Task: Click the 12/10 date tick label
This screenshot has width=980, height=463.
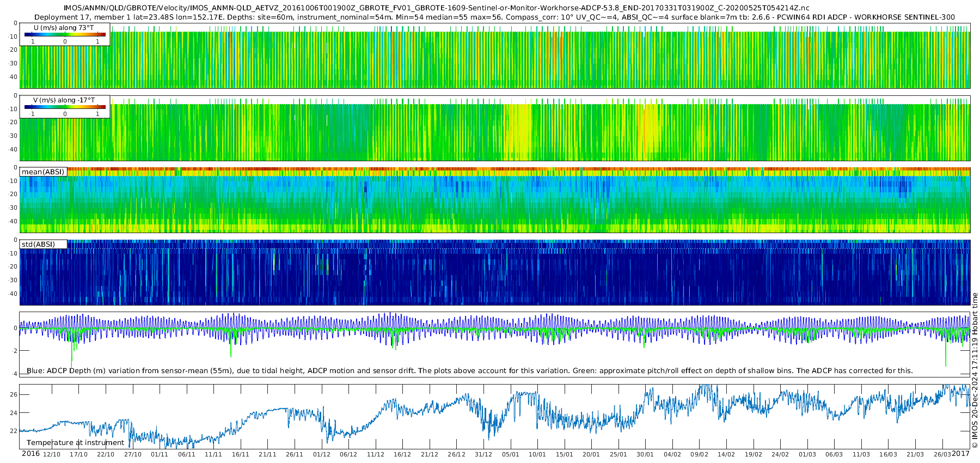Action: [x=52, y=454]
